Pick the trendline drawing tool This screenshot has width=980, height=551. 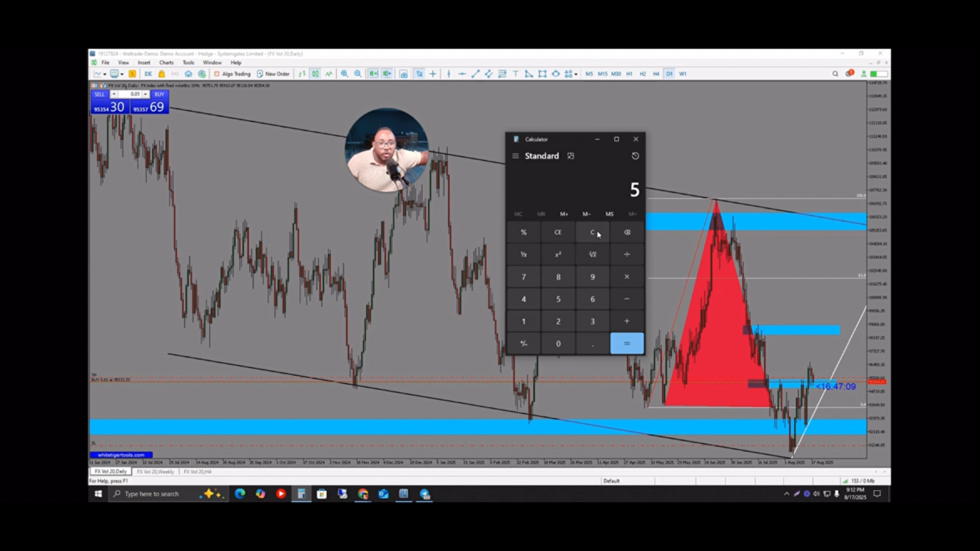click(475, 74)
